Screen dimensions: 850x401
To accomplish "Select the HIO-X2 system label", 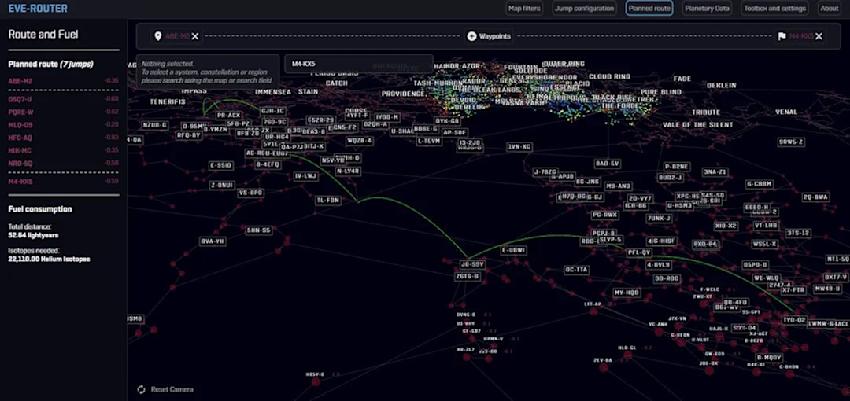I will point(725,225).
